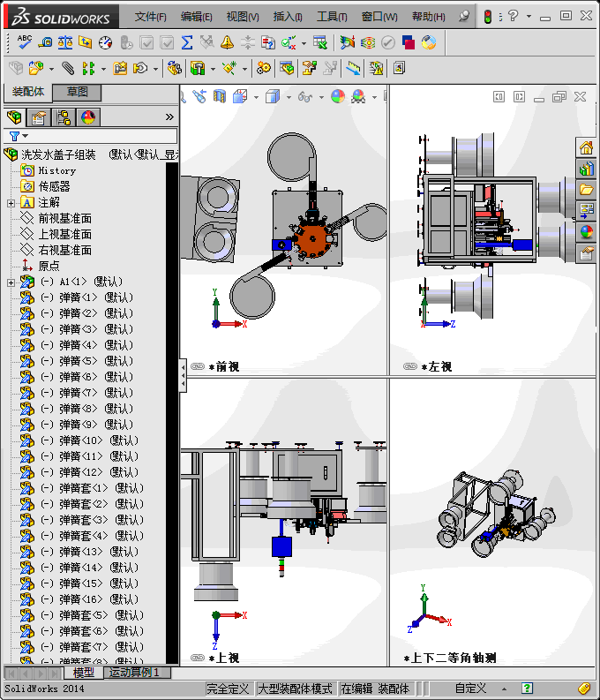Open the blue Sigma equations tool
This screenshot has height=700, width=600.
click(187, 42)
